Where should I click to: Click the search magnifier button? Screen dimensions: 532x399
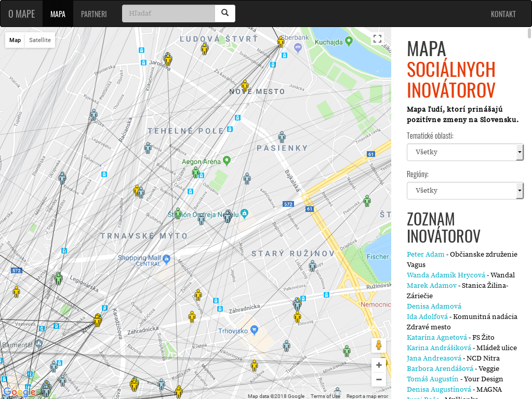tap(225, 13)
